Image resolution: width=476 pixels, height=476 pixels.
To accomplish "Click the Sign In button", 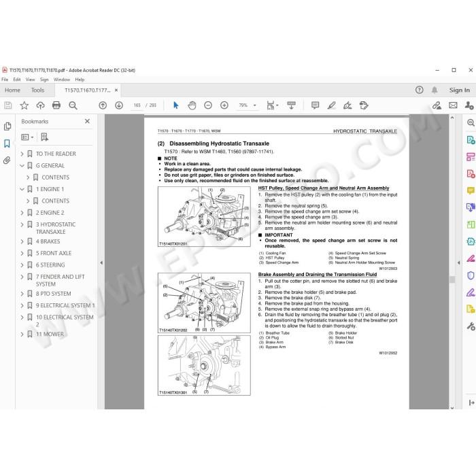I will pyautogui.click(x=459, y=90).
